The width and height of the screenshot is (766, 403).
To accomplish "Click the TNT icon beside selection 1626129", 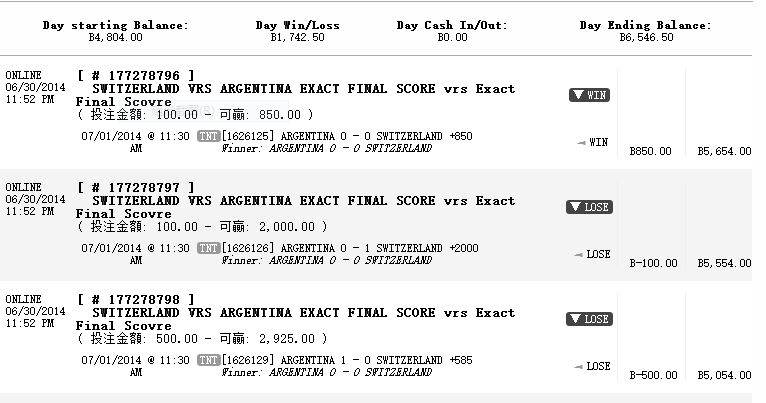I will pos(209,360).
